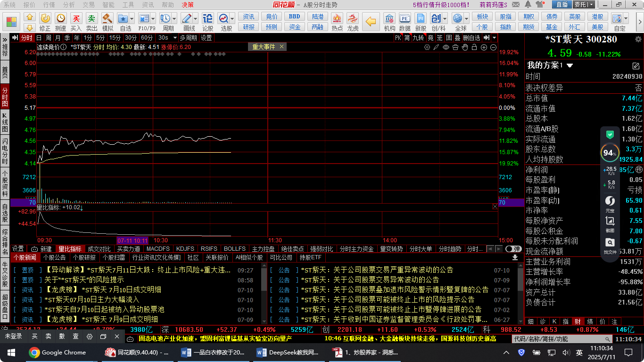Screen dimensions: 644x362
Task: Click the chart zoom-in plus icon
Action: click(x=484, y=47)
